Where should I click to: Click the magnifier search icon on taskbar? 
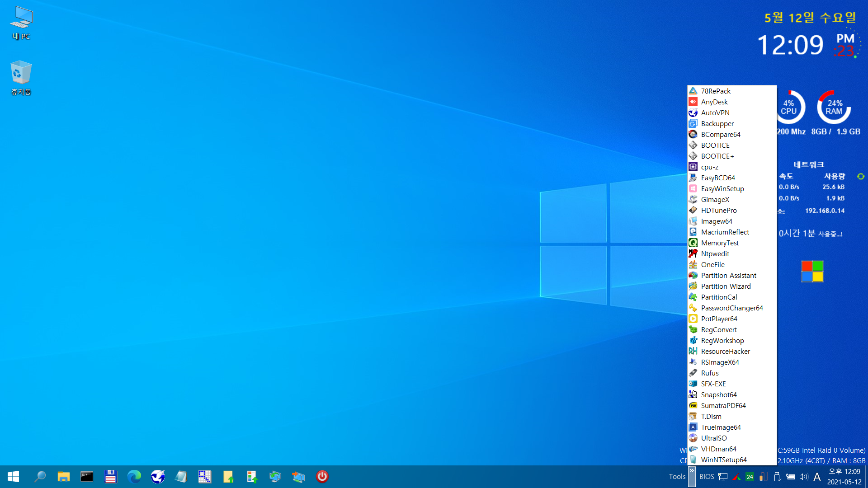click(40, 477)
